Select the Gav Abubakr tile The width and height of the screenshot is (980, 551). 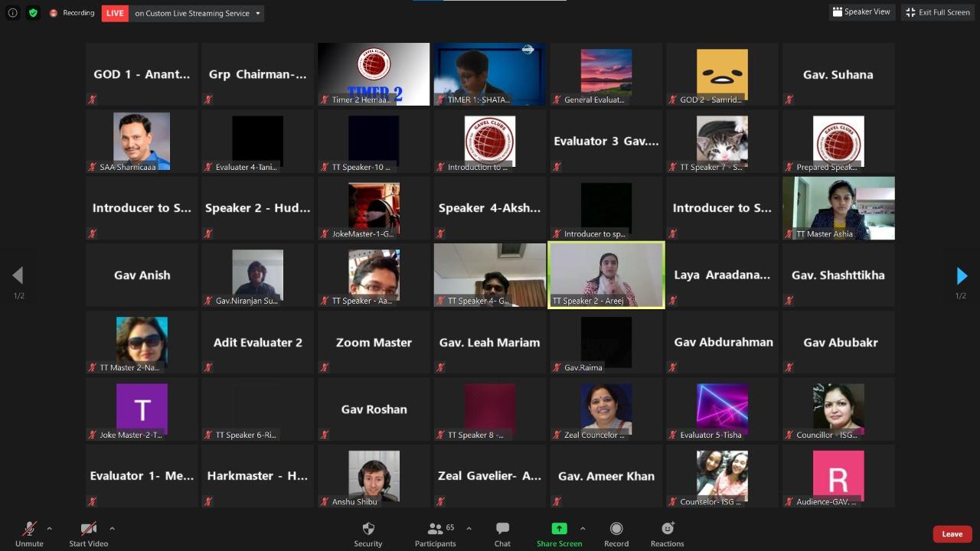(x=838, y=342)
